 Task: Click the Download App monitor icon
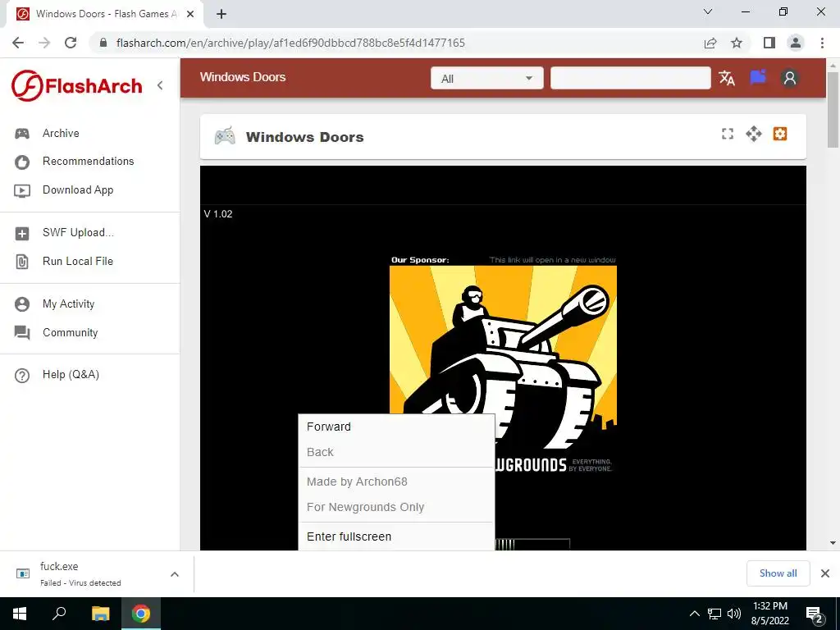pos(22,190)
